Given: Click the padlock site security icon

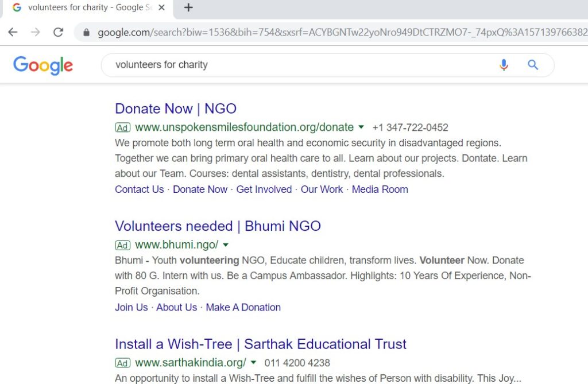Looking at the screenshot, I should [86, 33].
